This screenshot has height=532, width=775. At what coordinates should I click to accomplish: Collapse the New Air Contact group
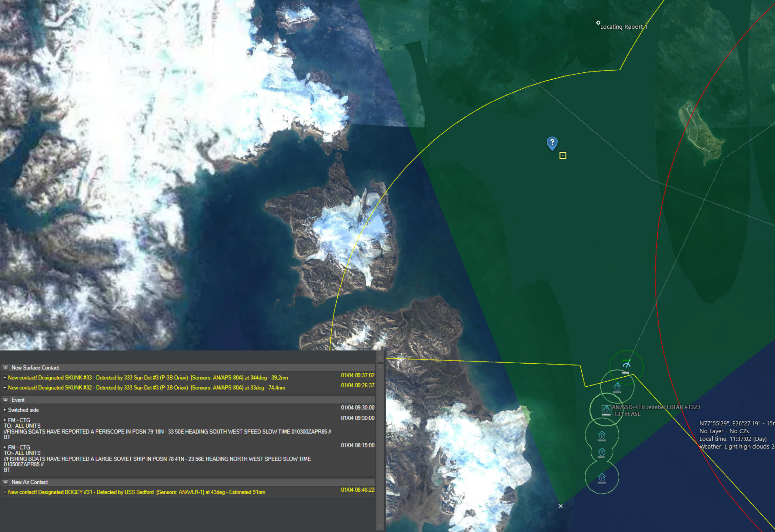pos(6,482)
